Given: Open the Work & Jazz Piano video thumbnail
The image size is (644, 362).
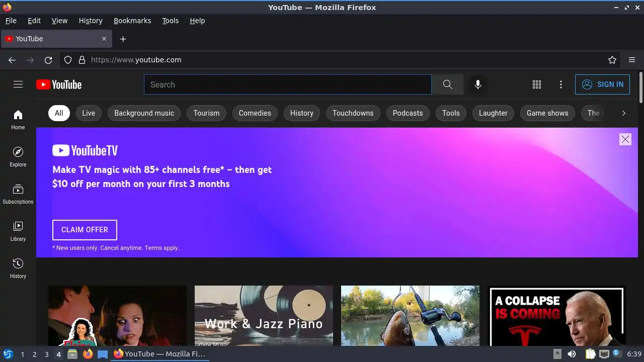Looking at the screenshot, I should click(x=264, y=316).
